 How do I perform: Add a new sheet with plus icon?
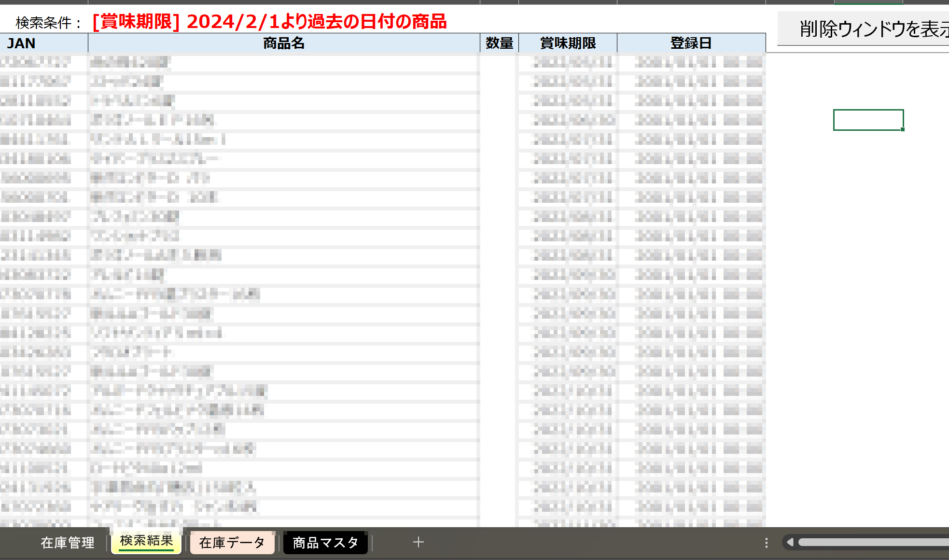(x=419, y=542)
